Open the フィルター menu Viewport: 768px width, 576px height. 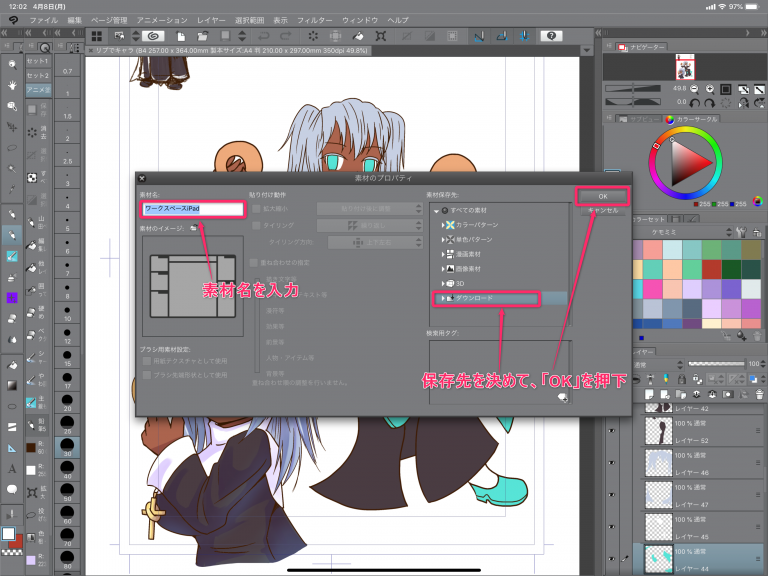point(314,20)
